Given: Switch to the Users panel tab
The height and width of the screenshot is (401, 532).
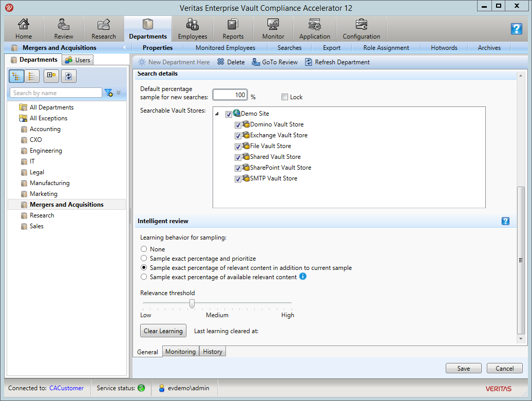Looking at the screenshot, I should pyautogui.click(x=78, y=60).
